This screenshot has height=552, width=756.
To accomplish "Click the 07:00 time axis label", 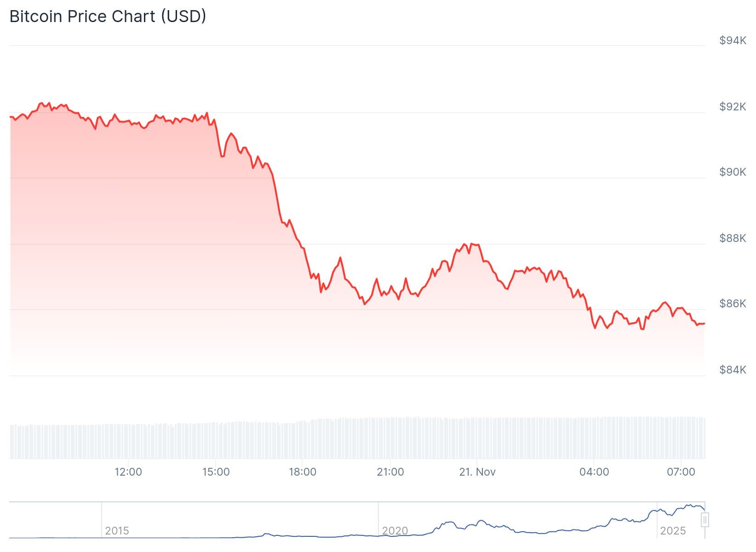I will click(681, 472).
